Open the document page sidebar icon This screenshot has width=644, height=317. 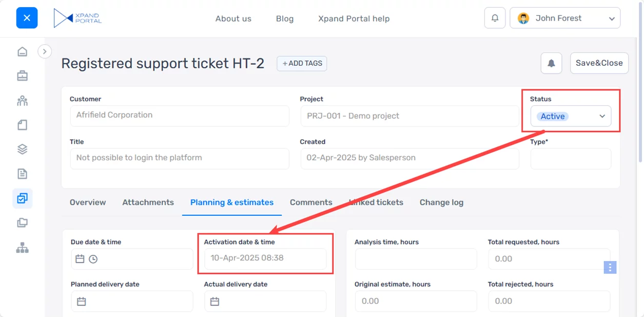pos(22,174)
